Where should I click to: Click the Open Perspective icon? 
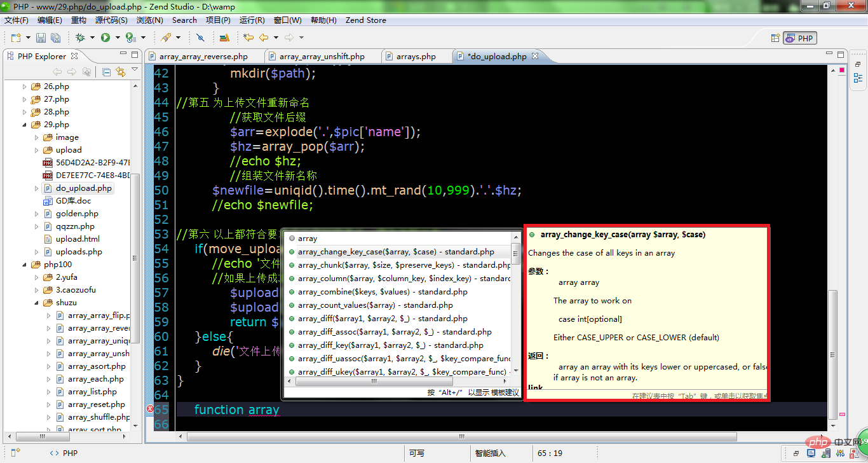pos(775,38)
